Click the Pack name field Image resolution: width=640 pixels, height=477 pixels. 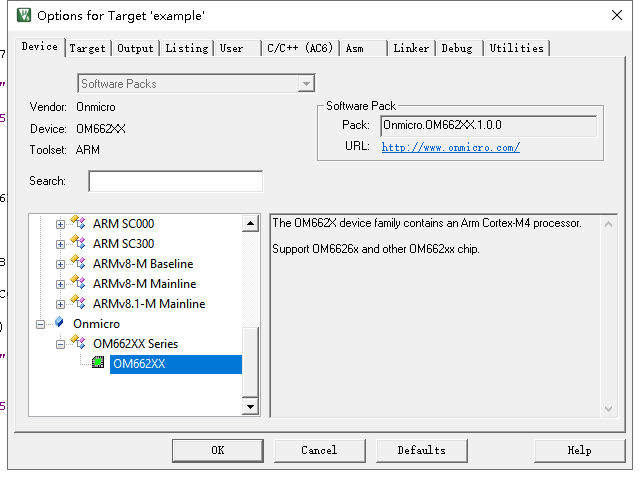[x=489, y=126]
